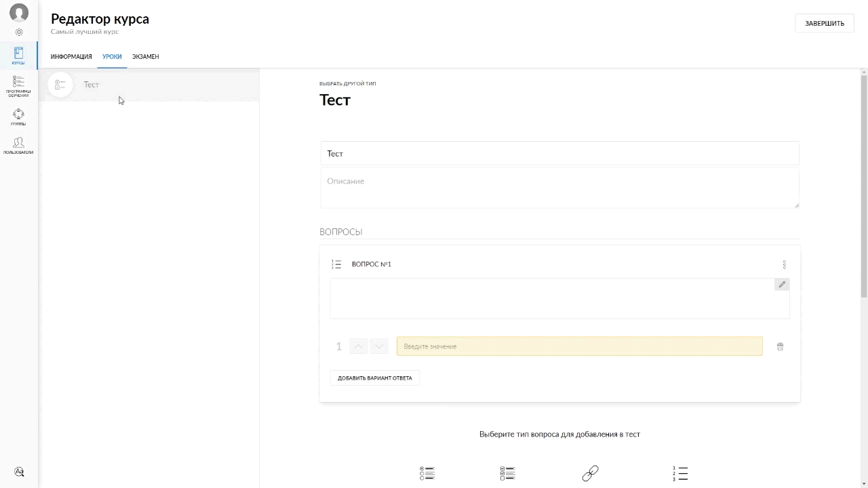Click the pencil icon to edit question text
The image size is (868, 488).
[x=782, y=285]
